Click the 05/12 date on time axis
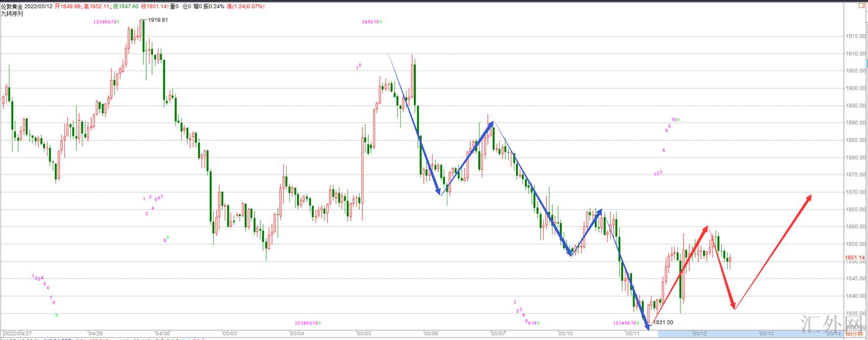868x340 pixels. pos(700,333)
